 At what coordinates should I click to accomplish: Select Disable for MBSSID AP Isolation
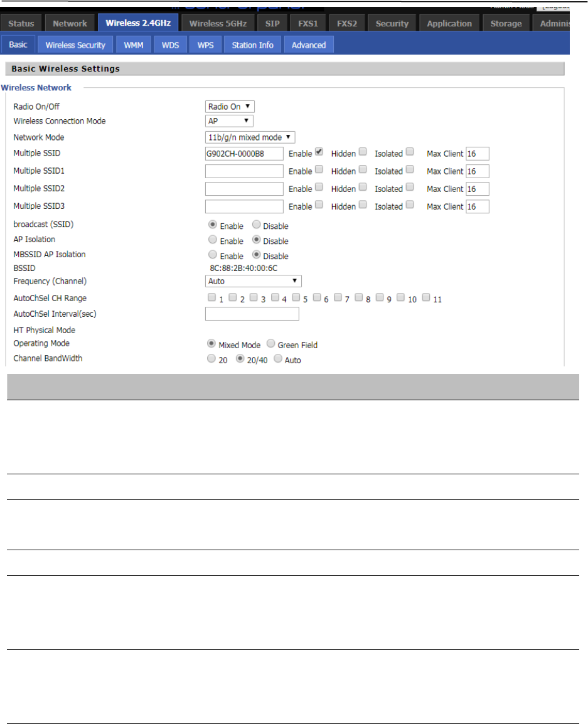tap(257, 255)
